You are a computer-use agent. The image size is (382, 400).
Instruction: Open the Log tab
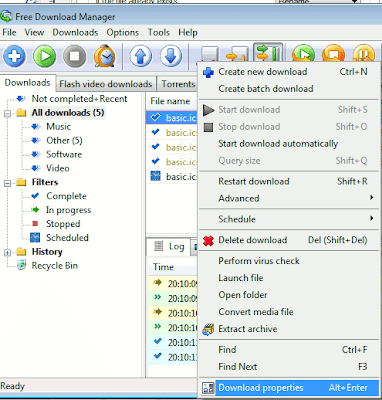coord(169,247)
